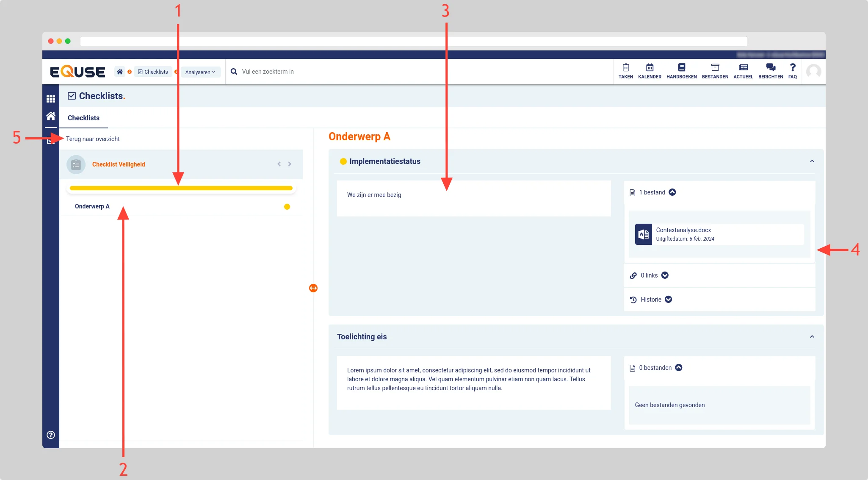Expand the 0 links section

665,275
